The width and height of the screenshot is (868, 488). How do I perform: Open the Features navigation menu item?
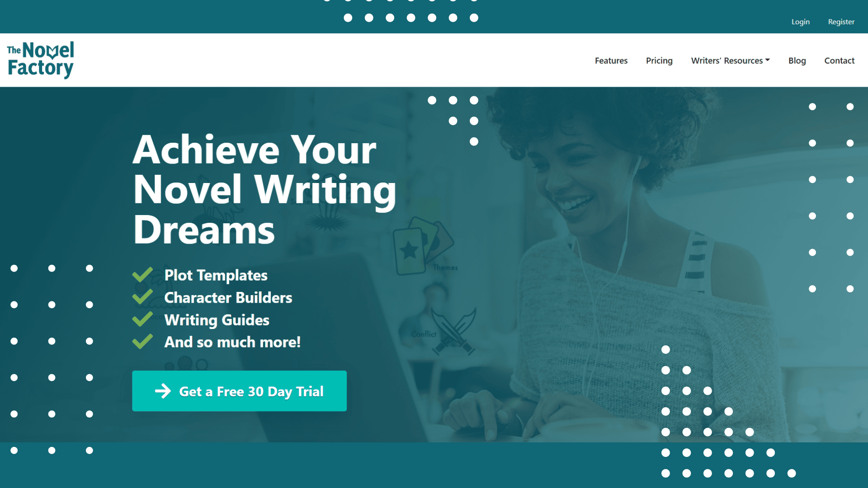[611, 60]
